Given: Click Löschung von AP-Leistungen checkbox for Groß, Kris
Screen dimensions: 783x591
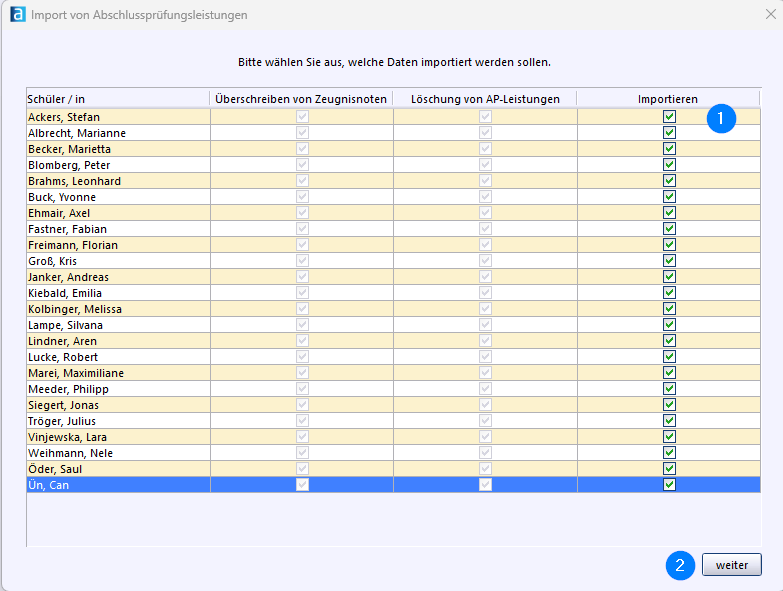Looking at the screenshot, I should click(x=485, y=261).
